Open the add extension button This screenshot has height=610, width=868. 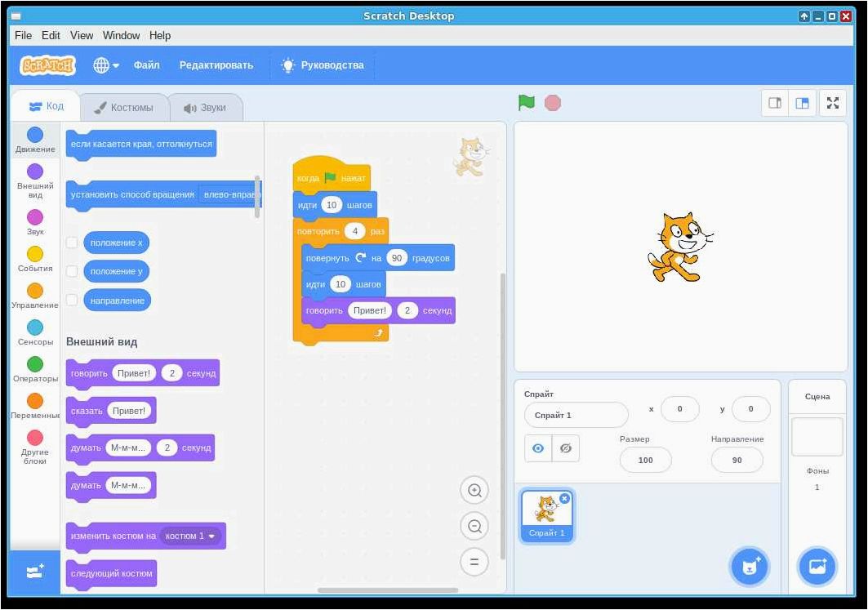click(x=35, y=572)
